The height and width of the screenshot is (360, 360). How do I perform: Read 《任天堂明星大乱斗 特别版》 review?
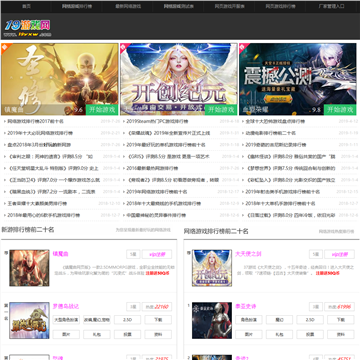pyautogui.click(x=53, y=168)
